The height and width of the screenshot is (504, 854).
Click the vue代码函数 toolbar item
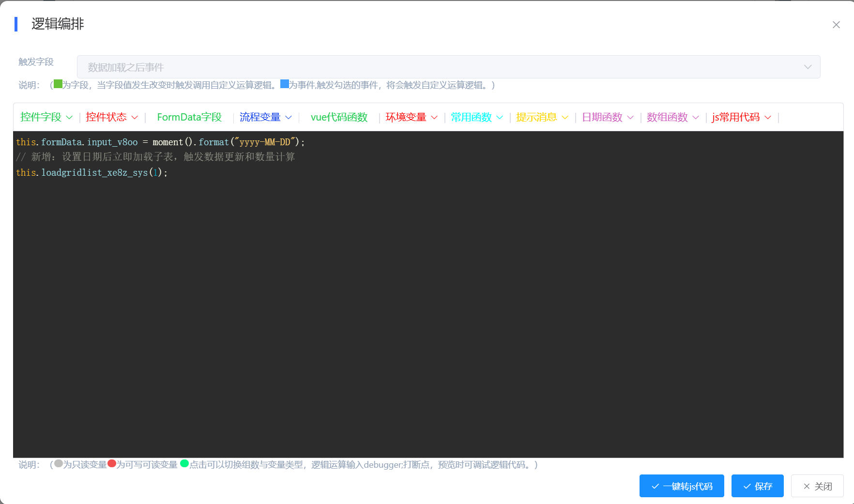tap(339, 117)
